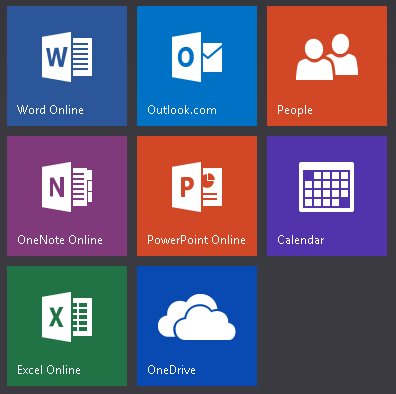Open the PowerPoint 'P' slide icon

point(197,187)
